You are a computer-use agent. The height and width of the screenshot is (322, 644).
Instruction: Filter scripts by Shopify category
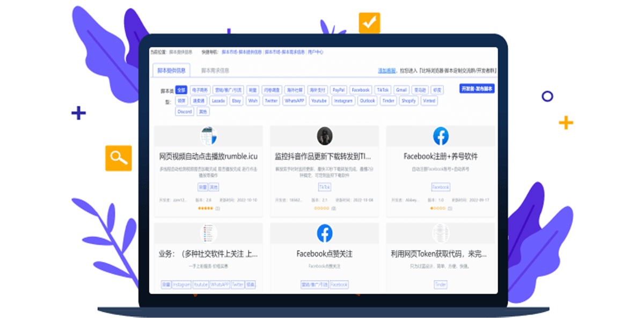click(x=408, y=101)
